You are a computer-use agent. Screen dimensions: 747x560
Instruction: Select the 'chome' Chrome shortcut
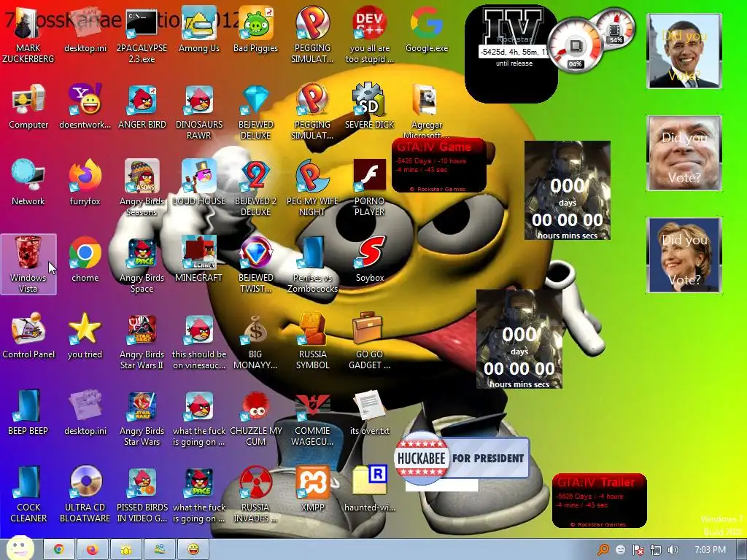[85, 260]
